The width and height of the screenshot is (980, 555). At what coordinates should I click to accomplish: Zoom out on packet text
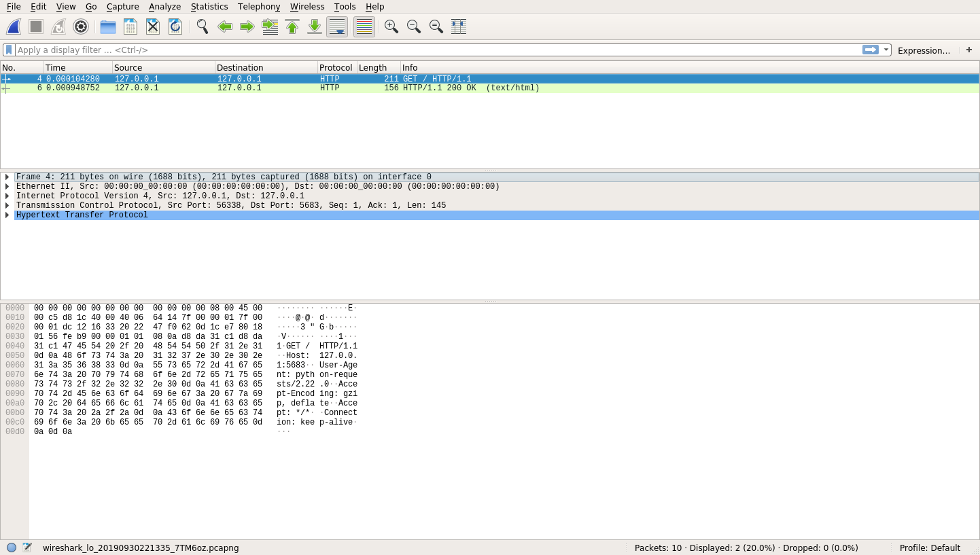[413, 26]
